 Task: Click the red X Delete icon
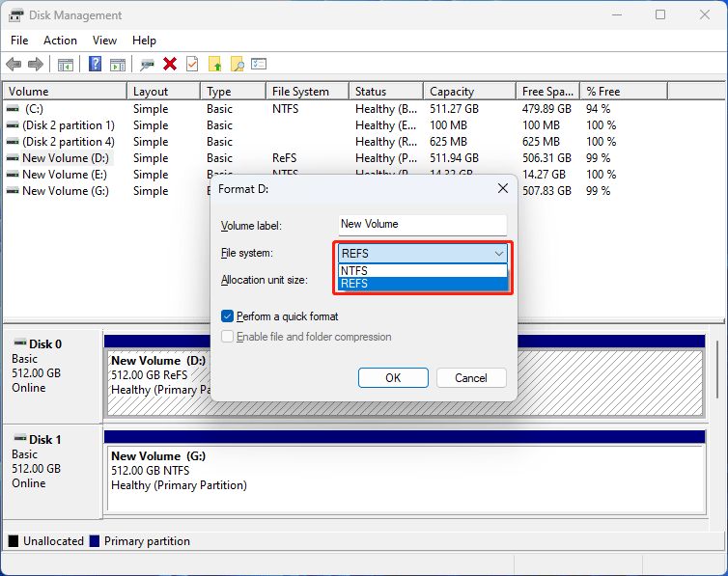170,65
